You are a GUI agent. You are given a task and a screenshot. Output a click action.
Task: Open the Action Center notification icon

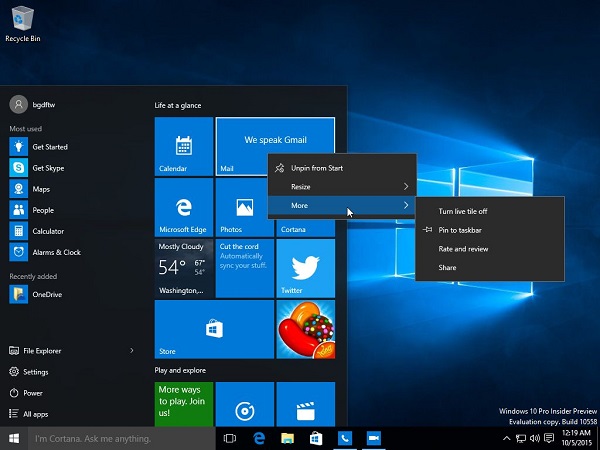(549, 439)
